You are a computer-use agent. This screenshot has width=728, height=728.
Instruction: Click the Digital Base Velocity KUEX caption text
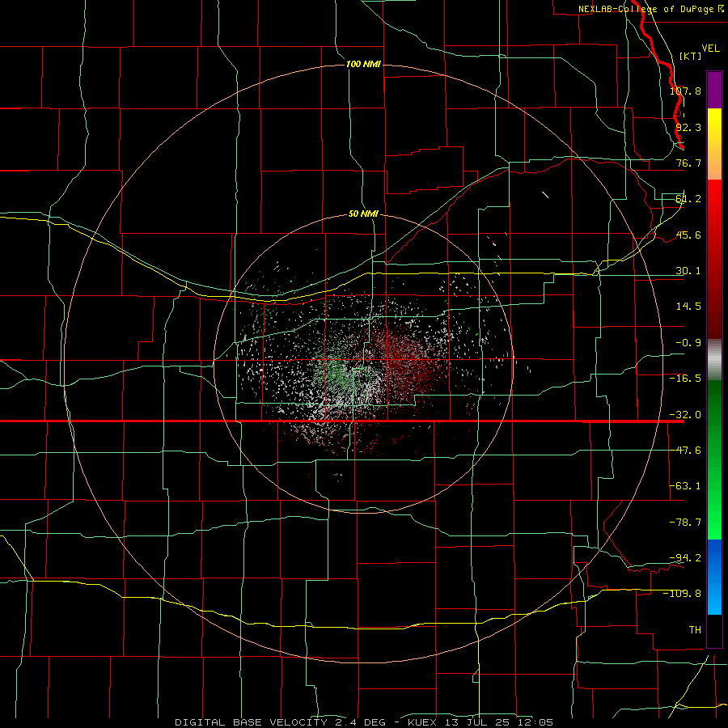[x=364, y=722]
